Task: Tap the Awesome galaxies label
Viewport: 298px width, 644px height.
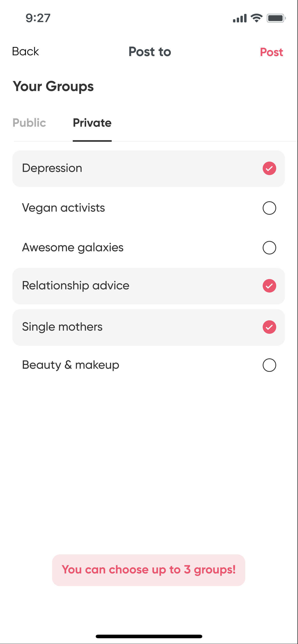Action: [73, 247]
